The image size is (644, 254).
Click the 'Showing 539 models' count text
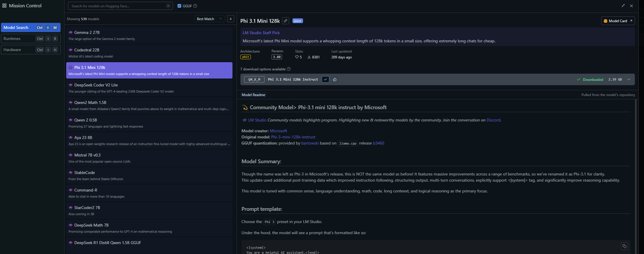pyautogui.click(x=83, y=19)
